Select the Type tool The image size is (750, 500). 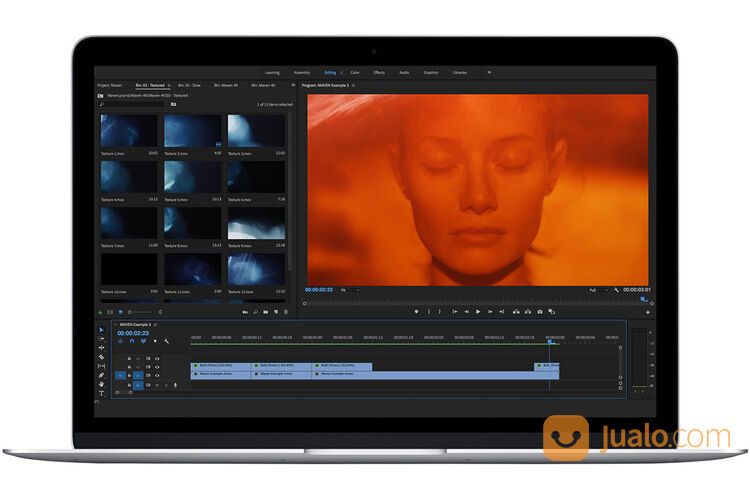pos(101,393)
